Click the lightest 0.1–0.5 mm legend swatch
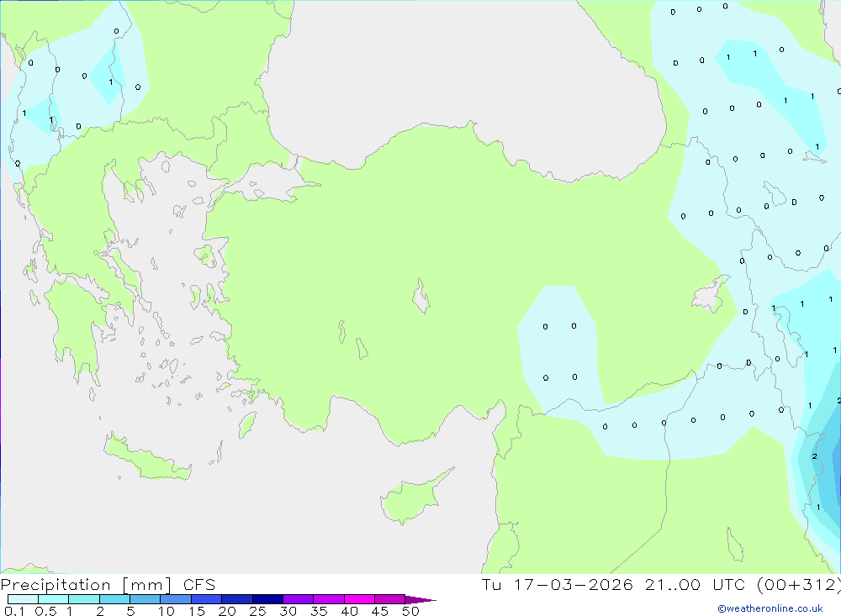This screenshot has height=616, width=841. [x=23, y=599]
